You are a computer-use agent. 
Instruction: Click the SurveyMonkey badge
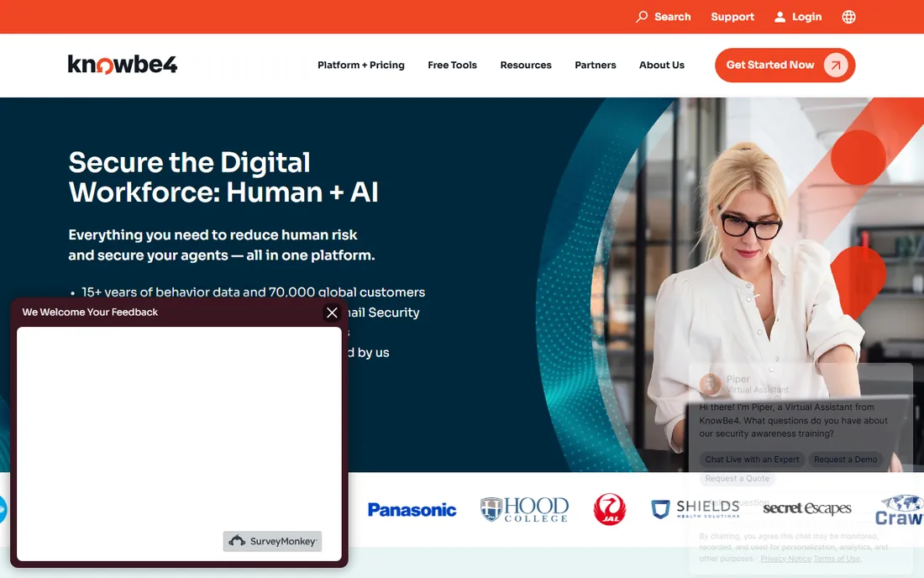coord(272,541)
